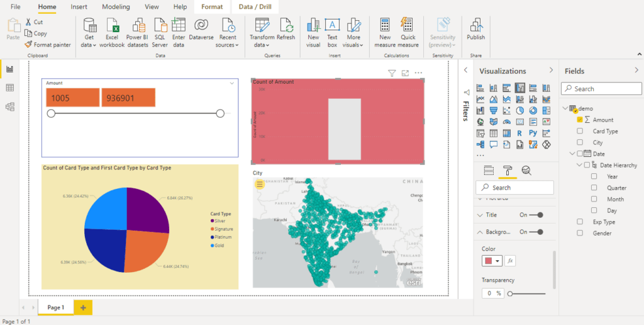Click the Format painter button
Screen dimensions: 644x325
tap(48, 45)
